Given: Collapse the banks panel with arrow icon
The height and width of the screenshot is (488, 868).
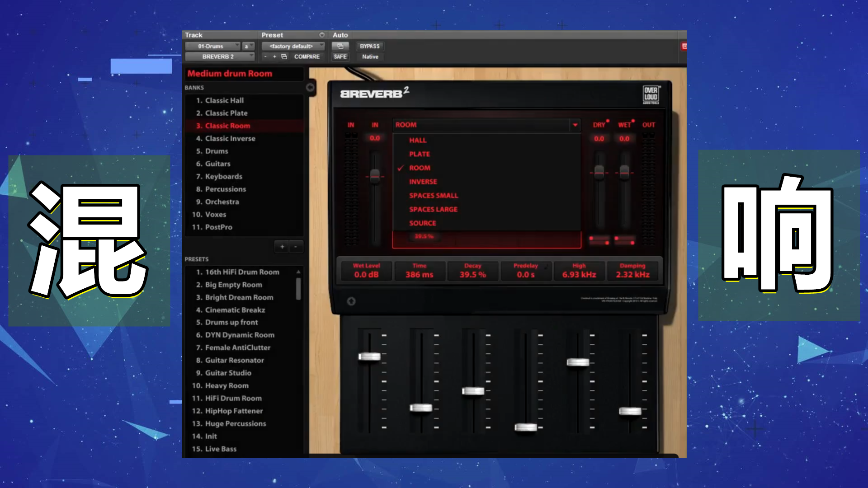Looking at the screenshot, I should [310, 87].
